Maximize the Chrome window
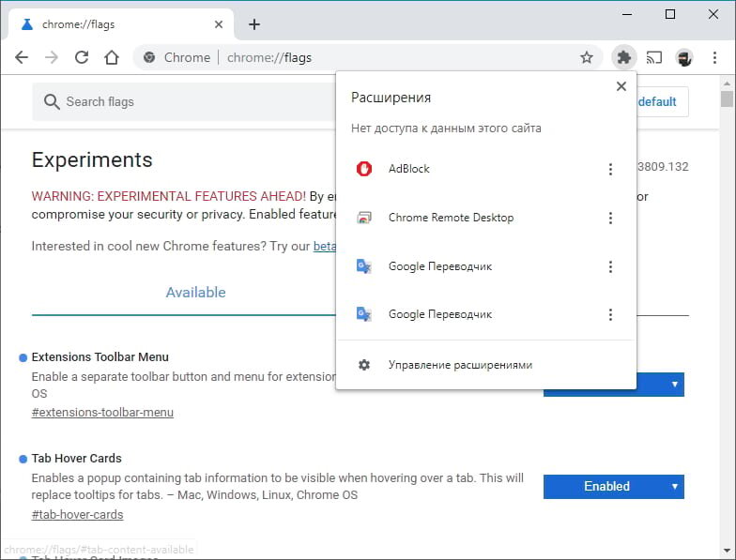This screenshot has width=736, height=560. (x=670, y=14)
